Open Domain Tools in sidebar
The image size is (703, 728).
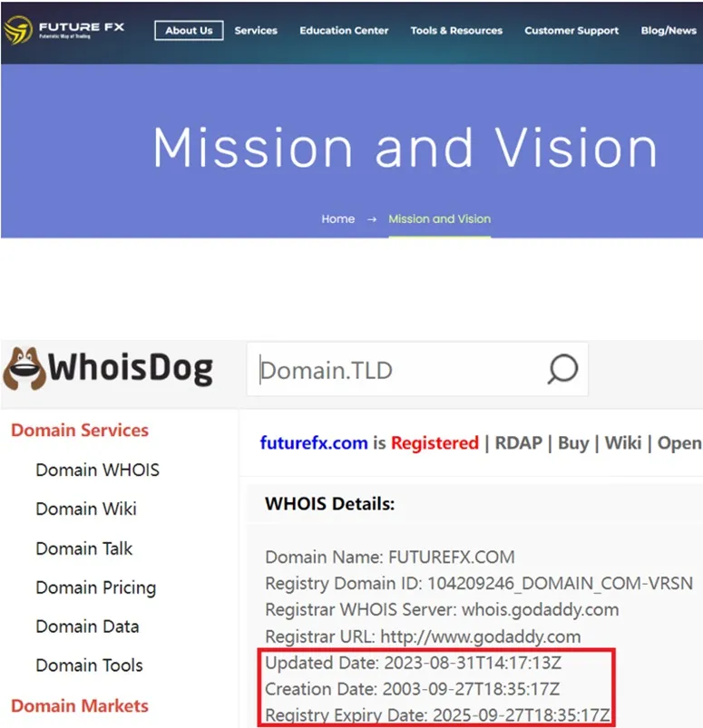[x=89, y=665]
